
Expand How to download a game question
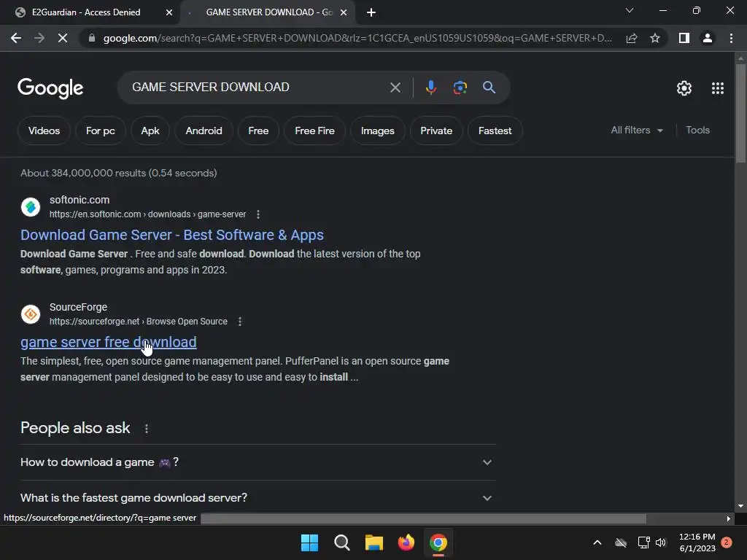point(258,462)
